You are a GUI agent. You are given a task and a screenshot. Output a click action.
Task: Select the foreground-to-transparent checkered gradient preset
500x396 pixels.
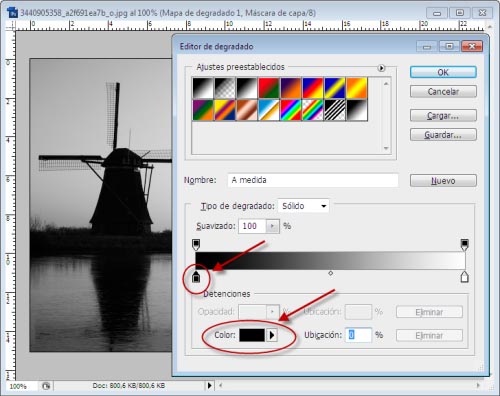click(225, 88)
